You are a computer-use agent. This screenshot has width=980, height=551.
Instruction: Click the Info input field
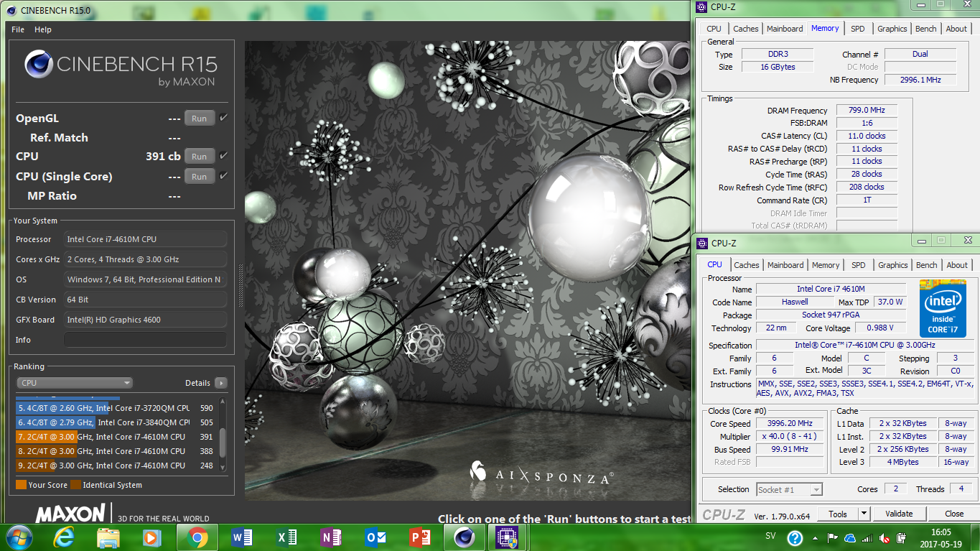pos(145,340)
